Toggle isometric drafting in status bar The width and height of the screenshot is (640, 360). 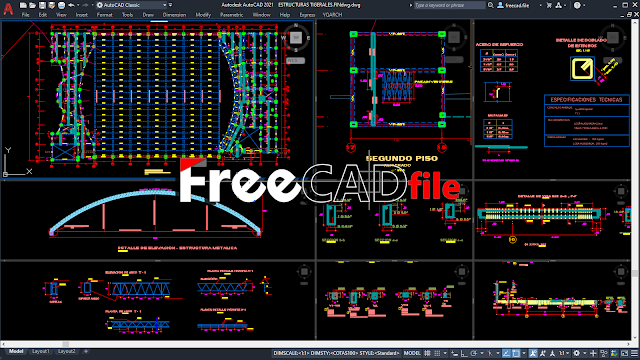pos(490,353)
